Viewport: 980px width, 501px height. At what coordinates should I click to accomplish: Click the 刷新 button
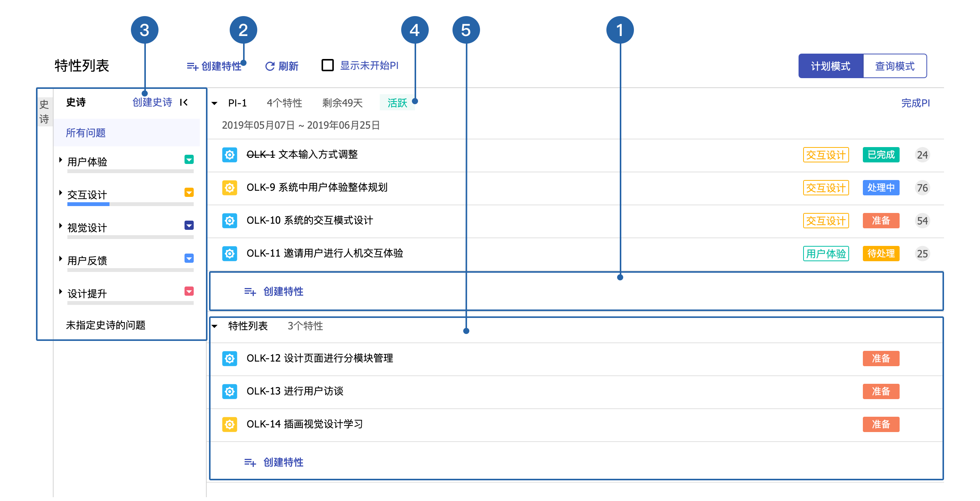tap(282, 66)
